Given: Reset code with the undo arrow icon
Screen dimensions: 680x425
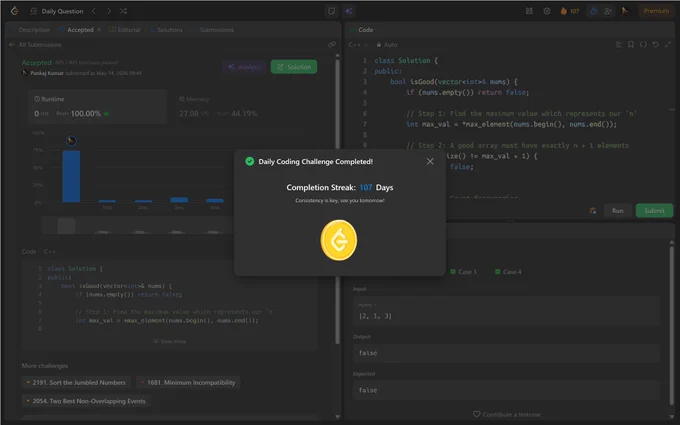Looking at the screenshot, I should (656, 45).
